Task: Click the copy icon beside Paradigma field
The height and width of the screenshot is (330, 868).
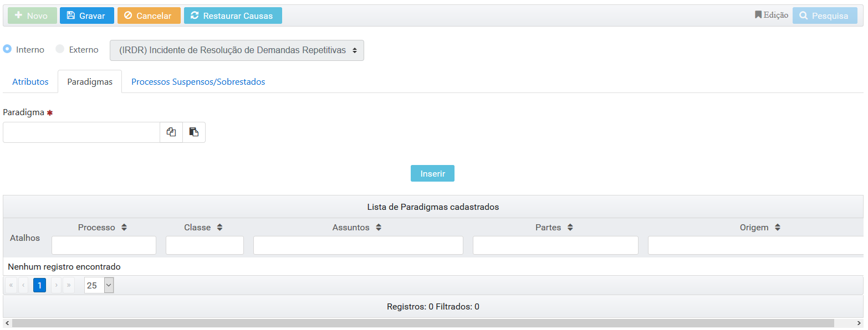Action: [171, 132]
